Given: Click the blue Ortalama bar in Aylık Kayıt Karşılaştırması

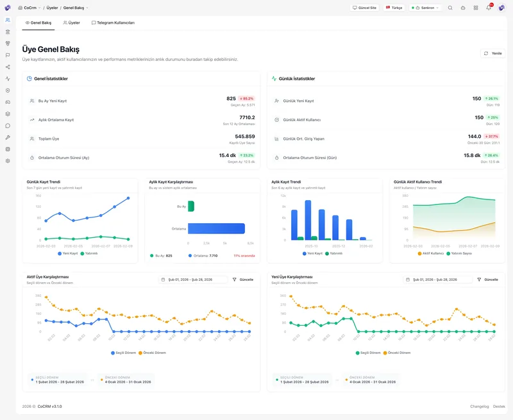Looking at the screenshot, I should tap(216, 229).
